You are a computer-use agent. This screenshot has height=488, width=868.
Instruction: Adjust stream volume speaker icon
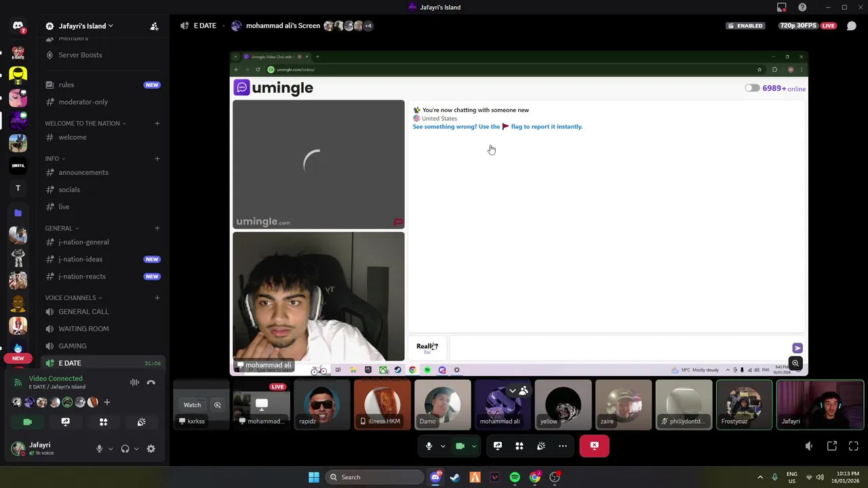tap(808, 446)
